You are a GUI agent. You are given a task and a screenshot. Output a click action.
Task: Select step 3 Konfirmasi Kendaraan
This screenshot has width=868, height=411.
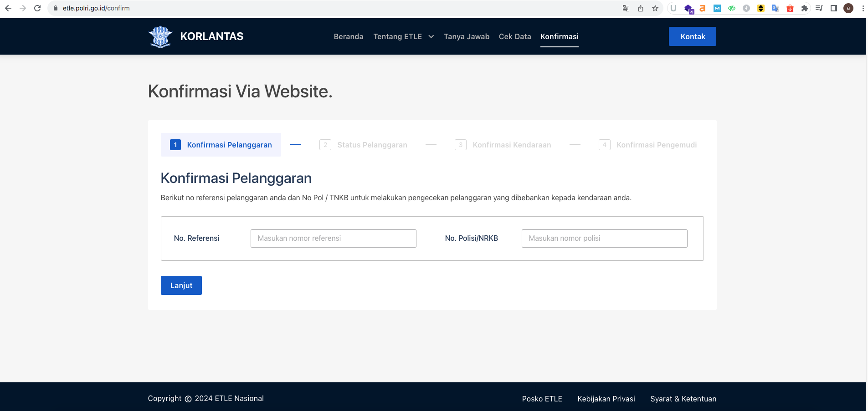pyautogui.click(x=503, y=145)
